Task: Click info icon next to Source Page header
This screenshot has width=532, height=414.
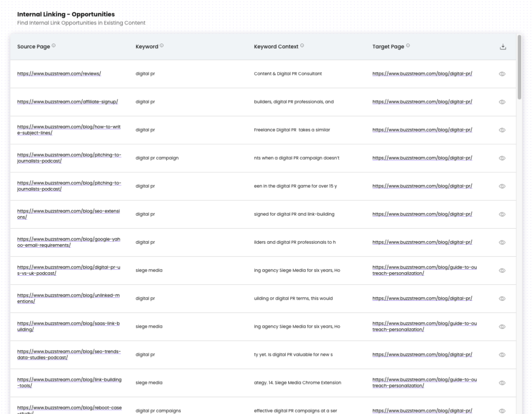Action: [54, 46]
